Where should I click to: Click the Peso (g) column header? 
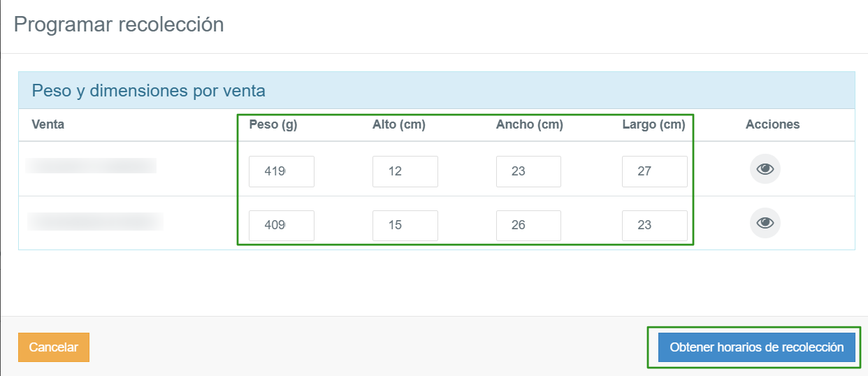point(273,124)
